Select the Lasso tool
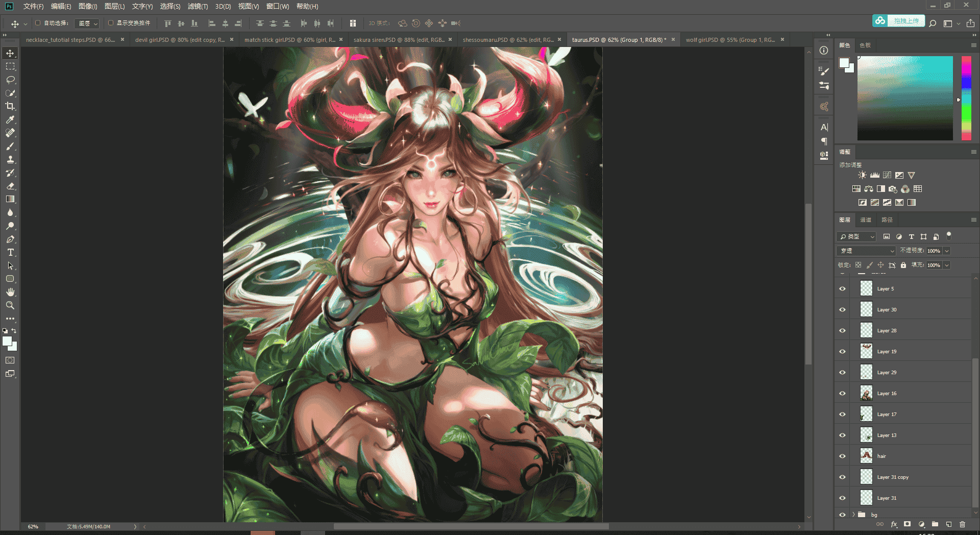 pos(10,80)
